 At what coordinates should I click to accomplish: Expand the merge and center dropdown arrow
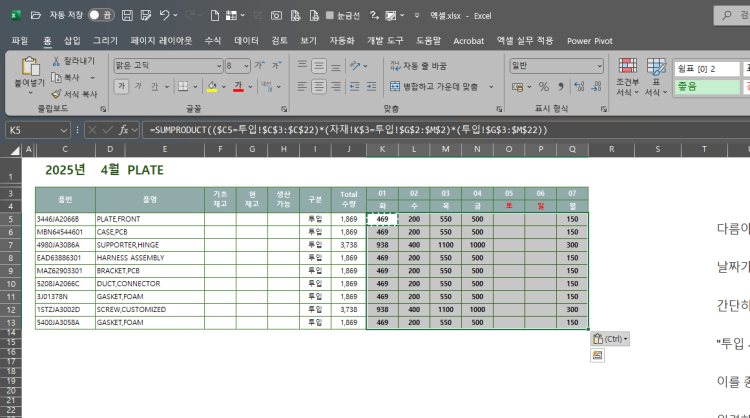coord(491,87)
